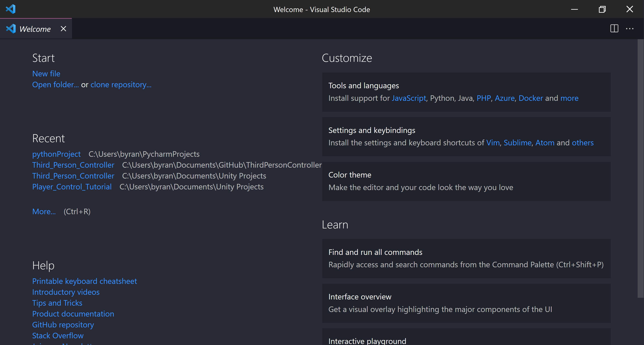644x345 pixels.
Task: Open Tips and Tricks link
Action: [57, 303]
